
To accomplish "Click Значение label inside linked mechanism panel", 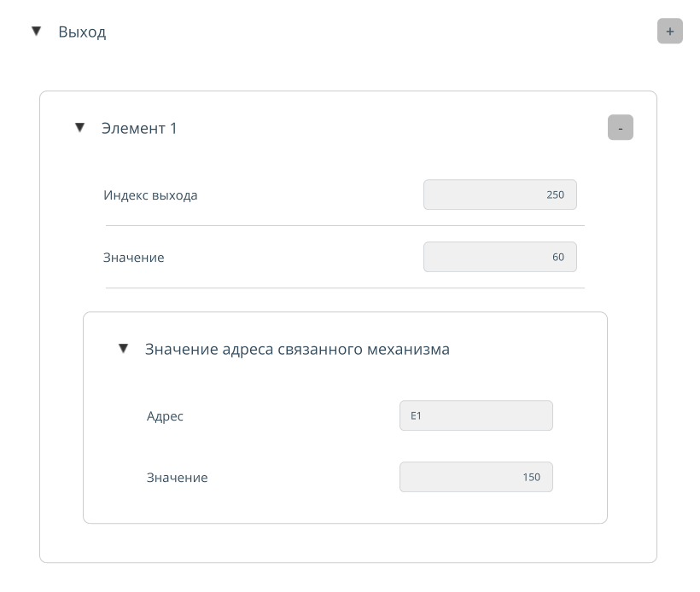I will (177, 478).
